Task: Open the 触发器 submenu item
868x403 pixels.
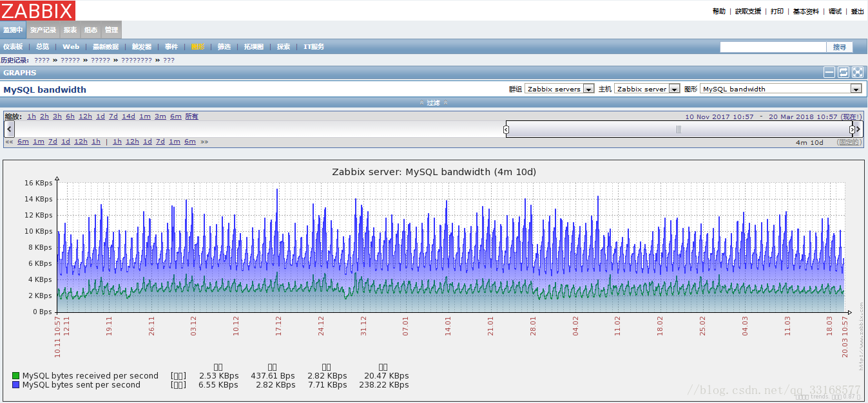Action: pyautogui.click(x=142, y=47)
